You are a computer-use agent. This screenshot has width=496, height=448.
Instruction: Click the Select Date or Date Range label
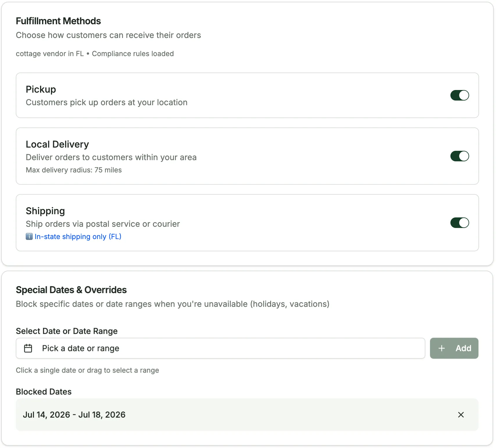(x=67, y=331)
